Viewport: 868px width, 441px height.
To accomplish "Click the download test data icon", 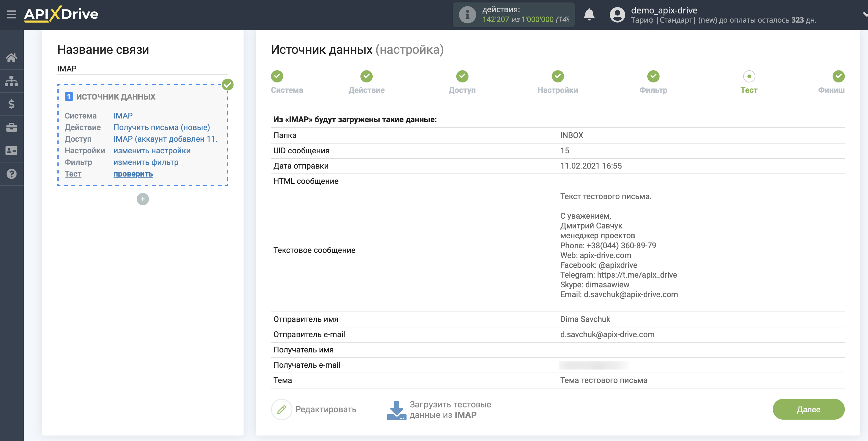I will point(396,410).
